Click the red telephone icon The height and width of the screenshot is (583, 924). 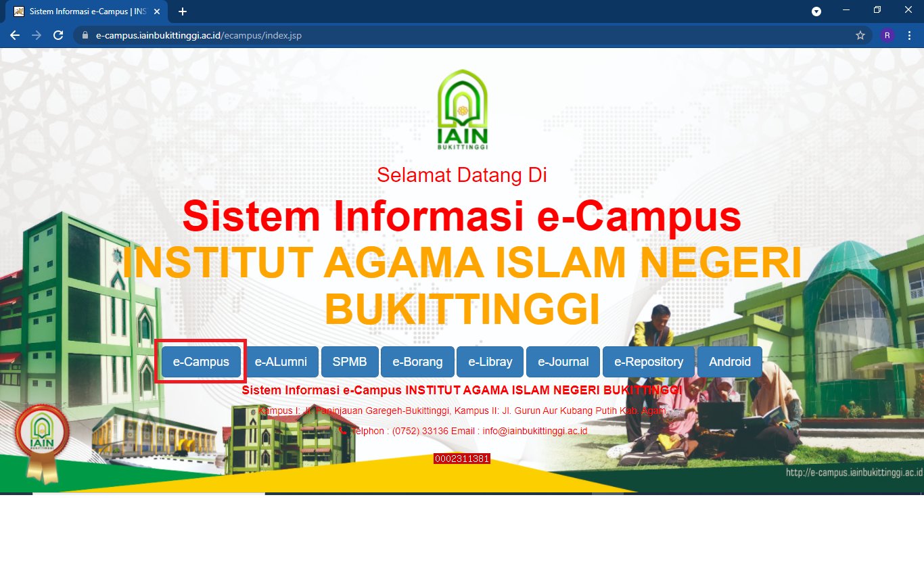pyautogui.click(x=343, y=430)
